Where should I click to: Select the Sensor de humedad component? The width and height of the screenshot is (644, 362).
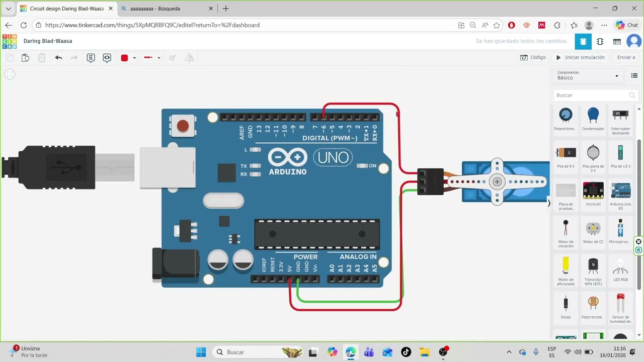coord(620,309)
